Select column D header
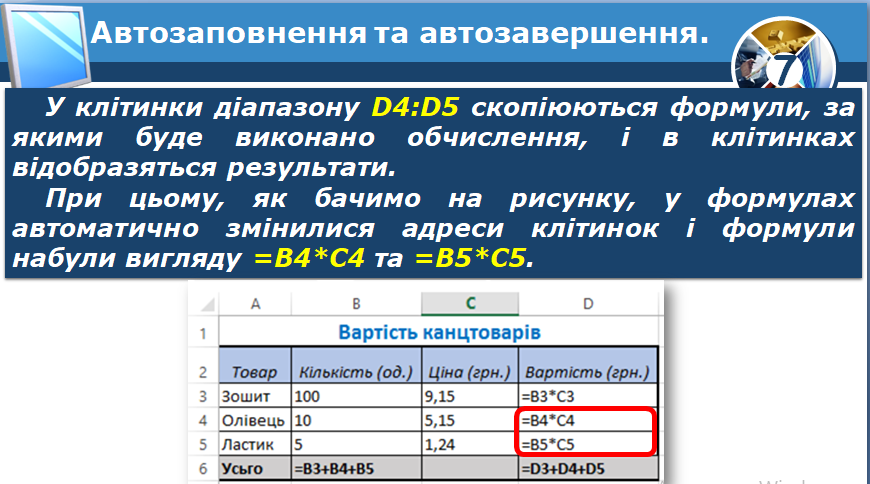 coord(588,304)
